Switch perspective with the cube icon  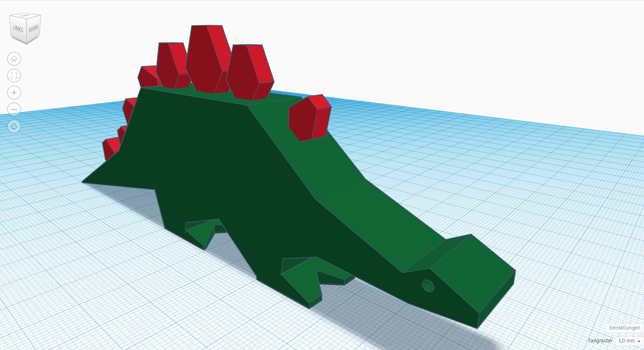[x=14, y=126]
